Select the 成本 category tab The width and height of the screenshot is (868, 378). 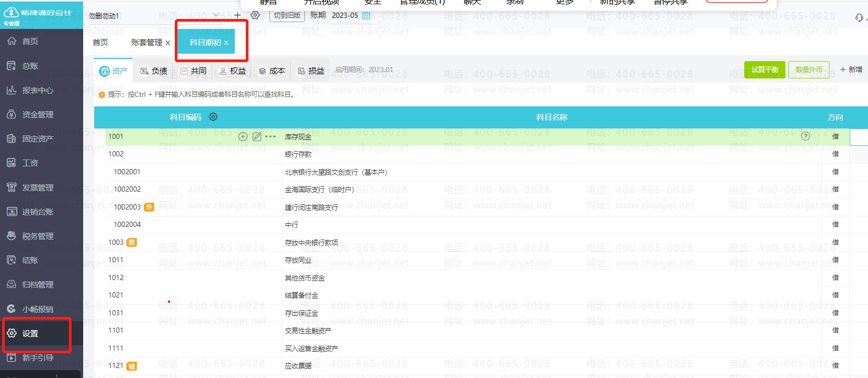click(272, 71)
